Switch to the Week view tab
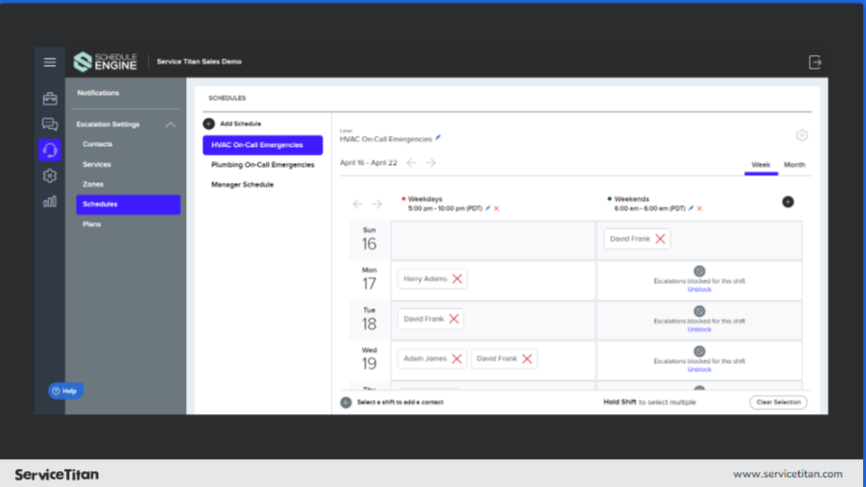This screenshot has width=866, height=487. [x=761, y=165]
